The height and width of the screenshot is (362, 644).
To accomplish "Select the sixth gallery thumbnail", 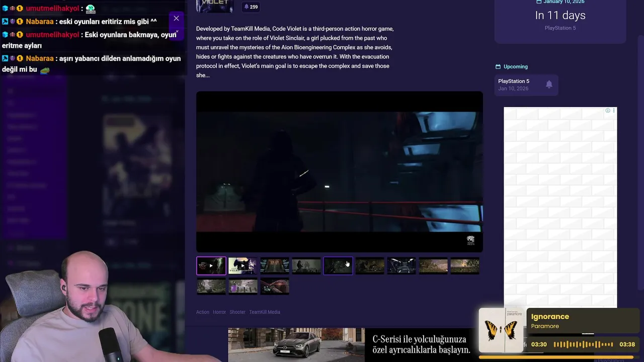I will (x=369, y=265).
